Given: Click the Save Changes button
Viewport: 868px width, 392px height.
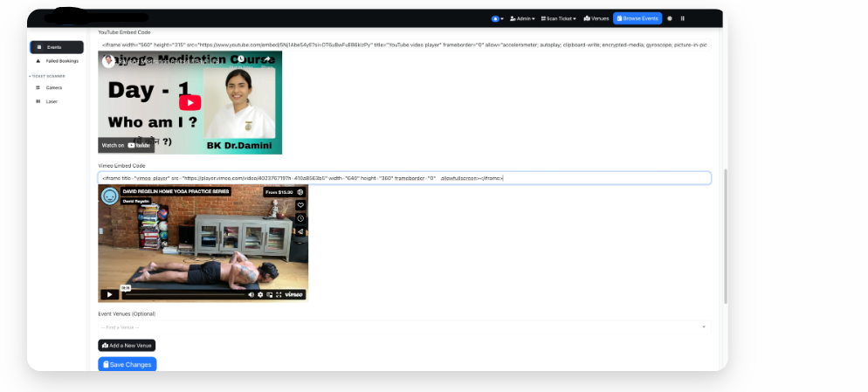Looking at the screenshot, I should (x=127, y=364).
